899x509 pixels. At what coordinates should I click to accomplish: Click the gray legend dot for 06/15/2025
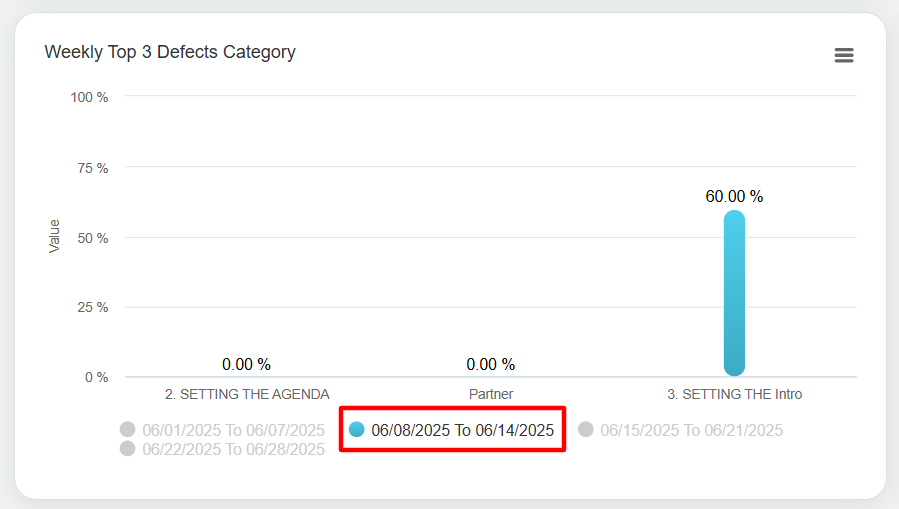tap(586, 430)
